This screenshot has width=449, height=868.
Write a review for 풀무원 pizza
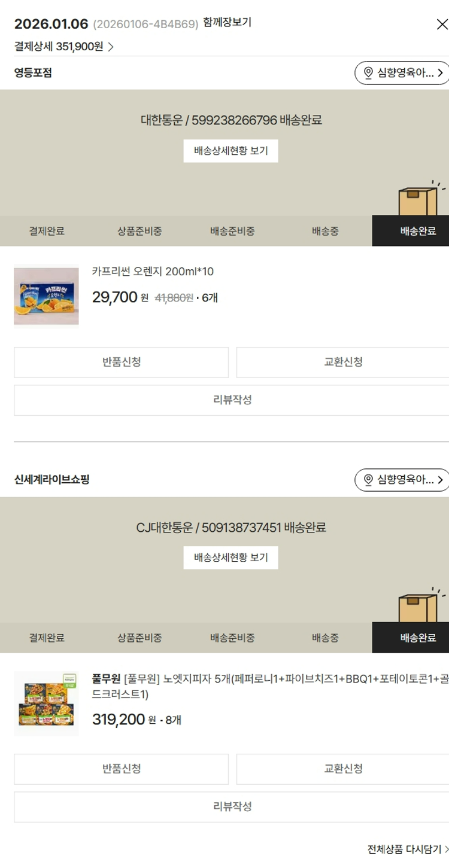tap(231, 807)
